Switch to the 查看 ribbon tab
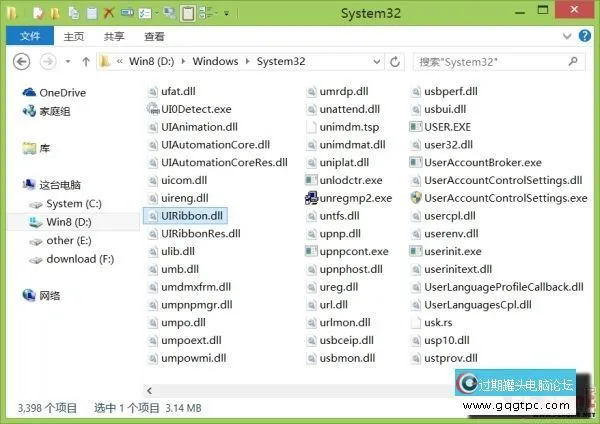Screen dimensions: 600x424 pyautogui.click(x=154, y=36)
